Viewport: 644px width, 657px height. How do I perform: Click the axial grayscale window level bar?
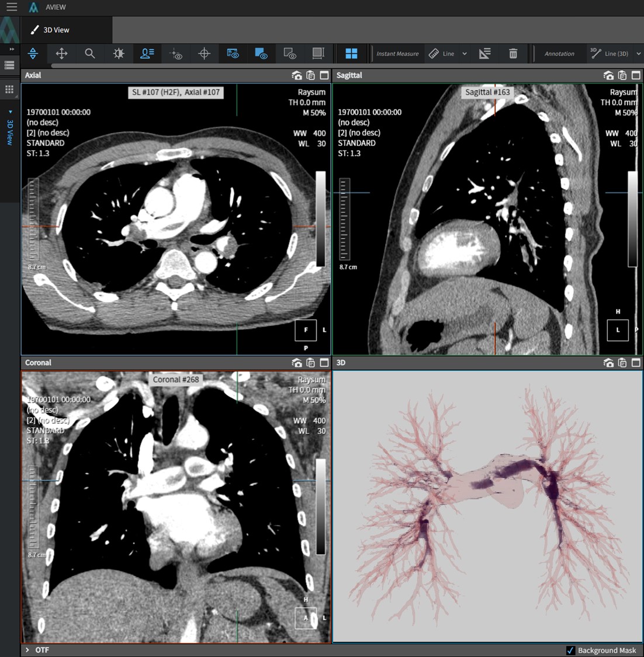click(x=320, y=219)
